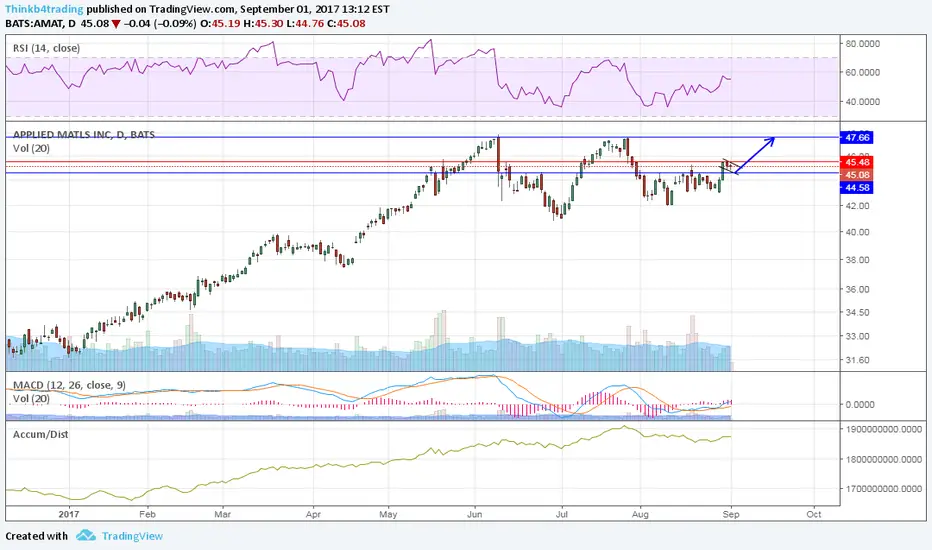Click the 45.08 current price label
Screen dimensions: 932x550
857,175
